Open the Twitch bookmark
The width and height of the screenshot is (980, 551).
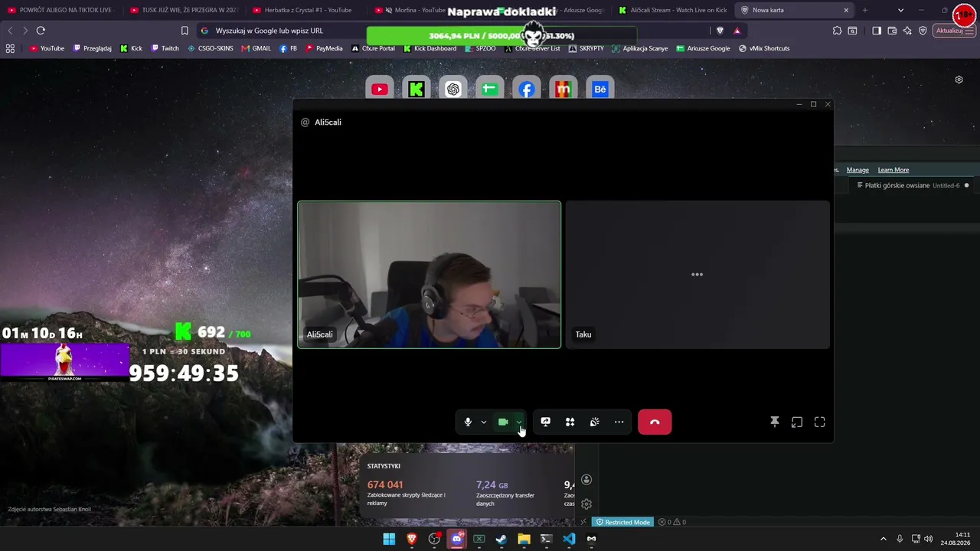click(165, 48)
